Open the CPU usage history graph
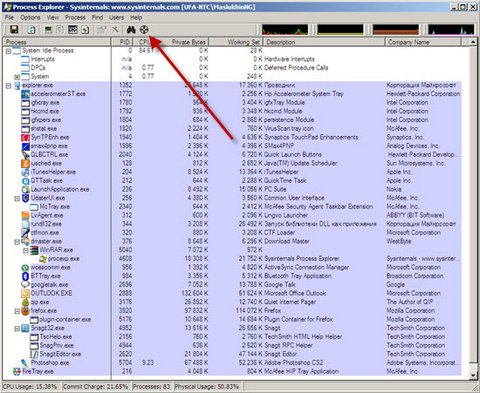 (285, 30)
